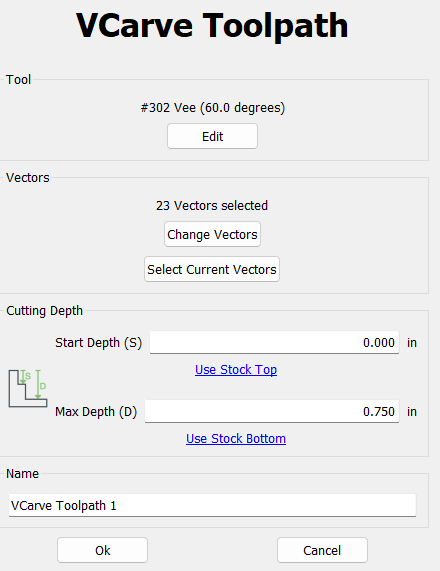Click the Start Depth (S) label
This screenshot has width=440, height=571.
pos(98,343)
